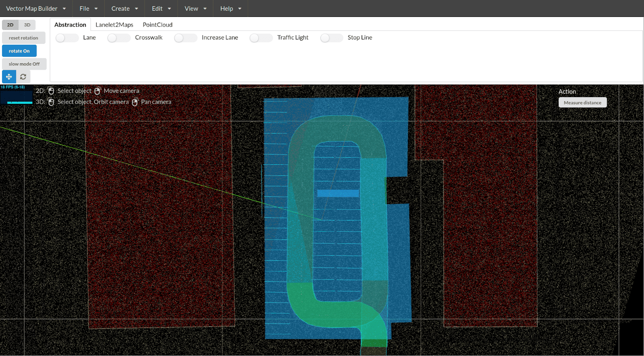Expand the Create dropdown menu

click(x=124, y=8)
